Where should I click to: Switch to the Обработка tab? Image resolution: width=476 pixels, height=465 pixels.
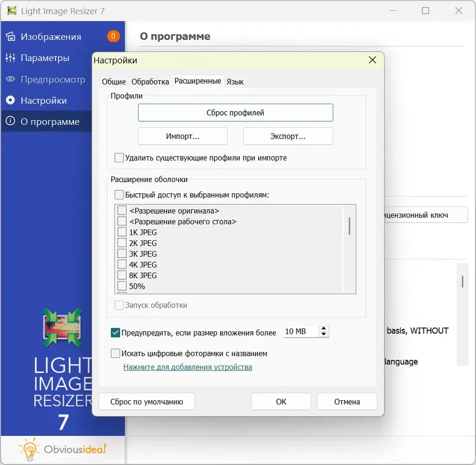pos(149,81)
